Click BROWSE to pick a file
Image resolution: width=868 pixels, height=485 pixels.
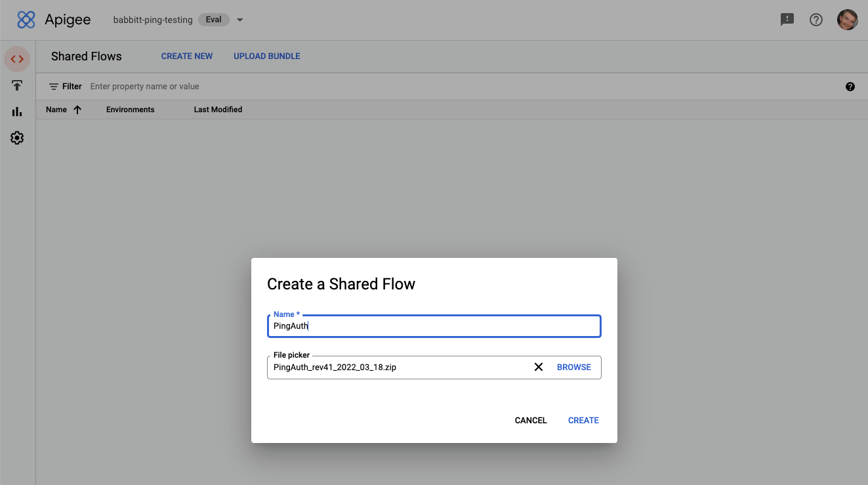(x=573, y=367)
